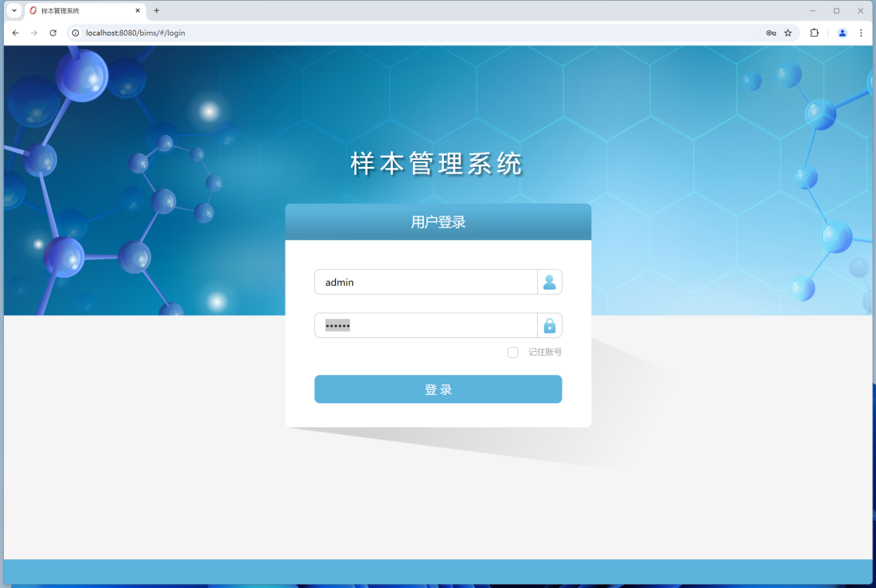Click the browser forward arrow
This screenshot has width=876, height=588.
pos(34,33)
